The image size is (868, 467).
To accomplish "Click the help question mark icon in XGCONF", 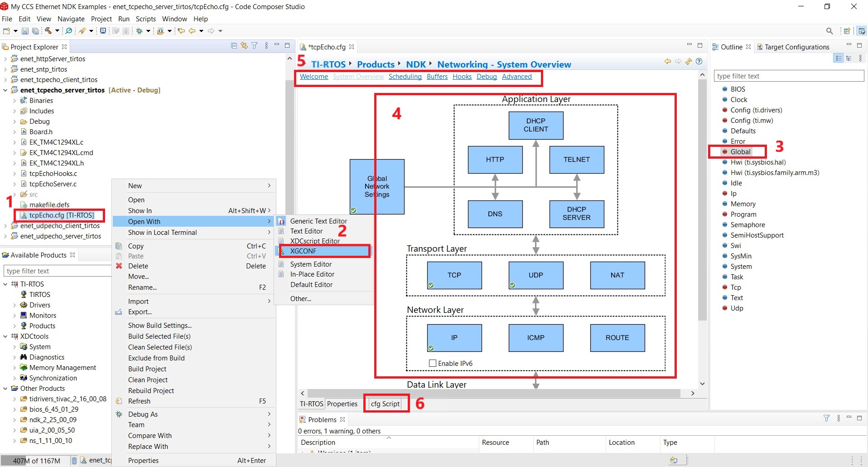I will click(699, 62).
